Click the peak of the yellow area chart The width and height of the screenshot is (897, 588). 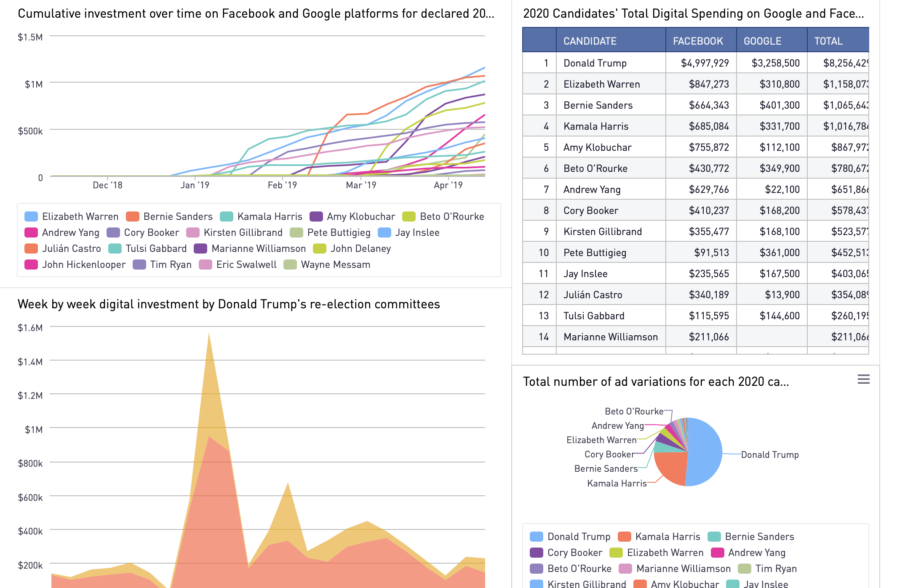(209, 334)
